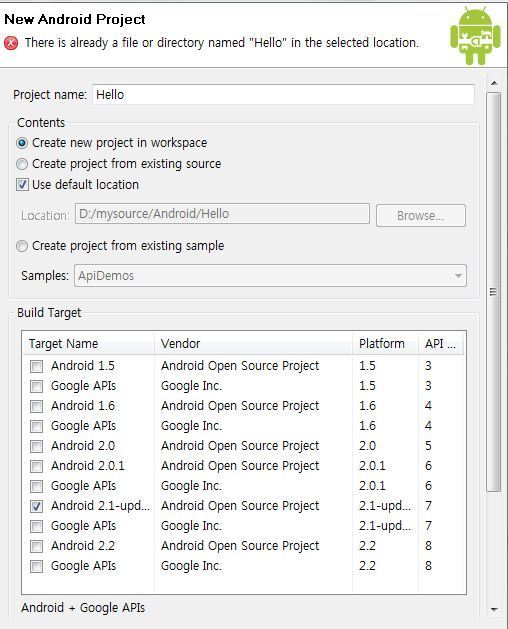Toggle Use default location checkbox
The image size is (508, 629).
click(x=22, y=185)
